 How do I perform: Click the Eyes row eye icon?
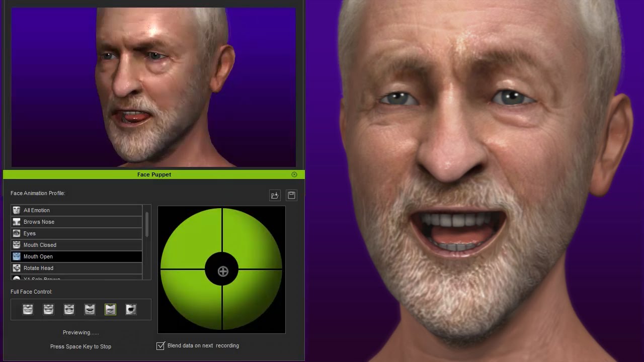pos(17,233)
